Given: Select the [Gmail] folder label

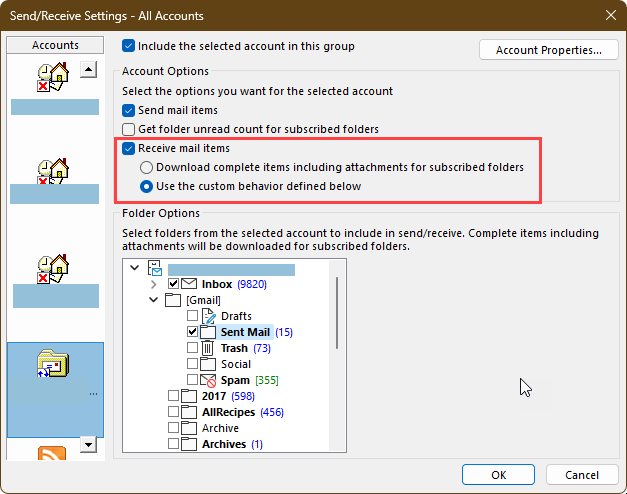Looking at the screenshot, I should tap(203, 300).
